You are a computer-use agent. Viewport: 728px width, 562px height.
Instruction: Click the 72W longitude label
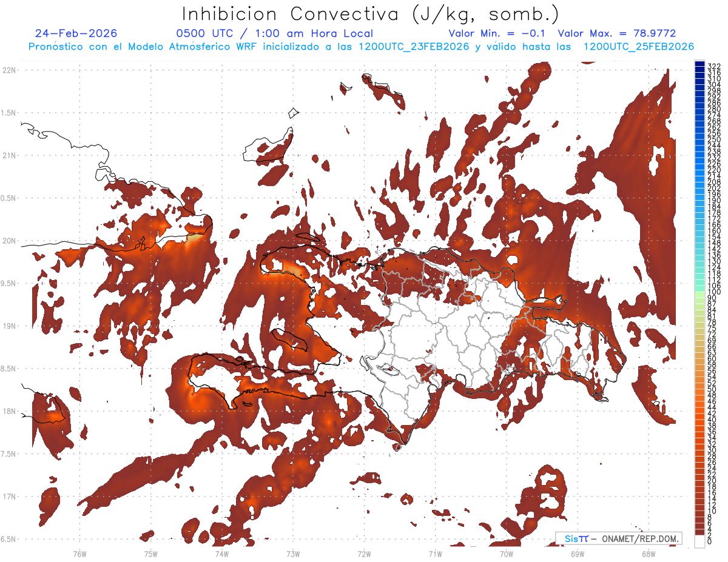coord(364,554)
